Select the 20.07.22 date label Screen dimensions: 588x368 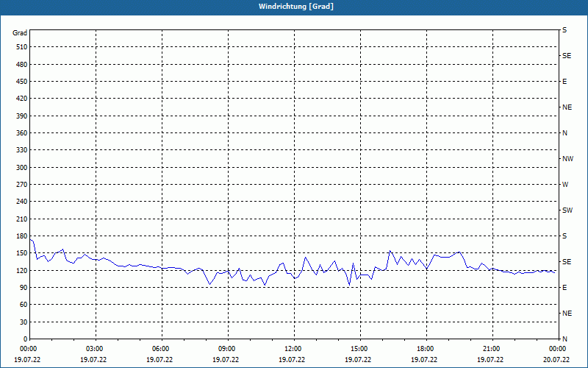pos(556,360)
